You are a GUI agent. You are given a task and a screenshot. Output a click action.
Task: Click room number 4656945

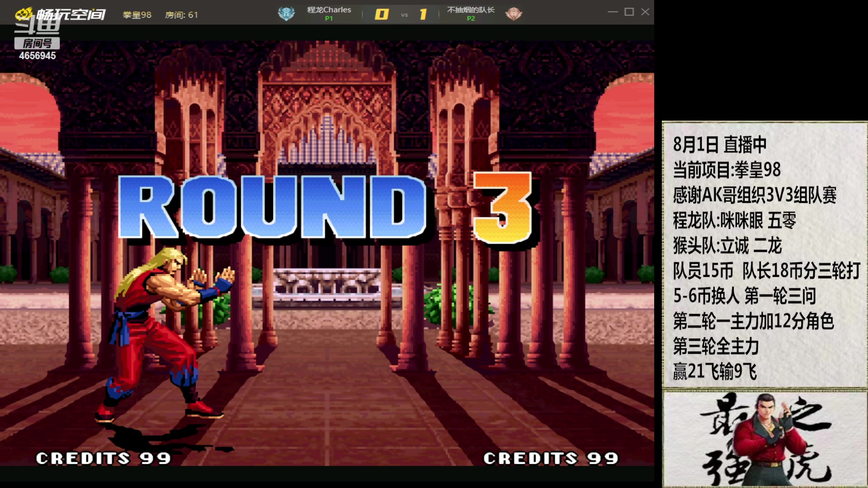pos(38,56)
